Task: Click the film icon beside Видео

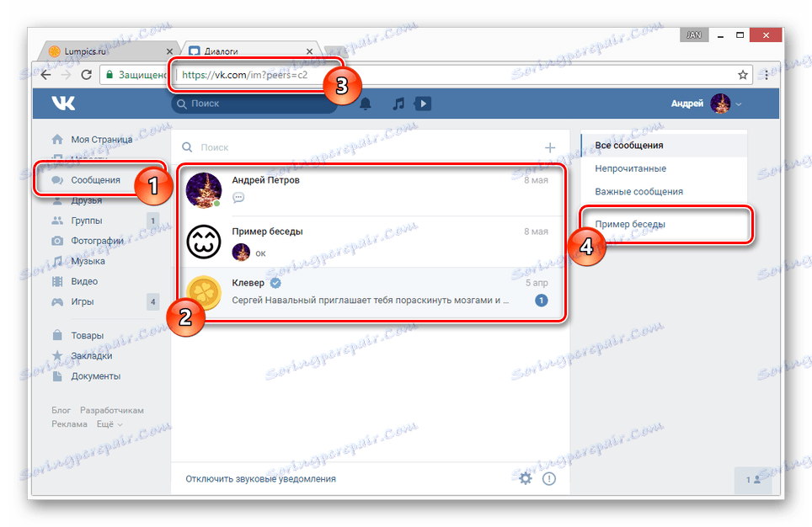Action: [x=57, y=282]
